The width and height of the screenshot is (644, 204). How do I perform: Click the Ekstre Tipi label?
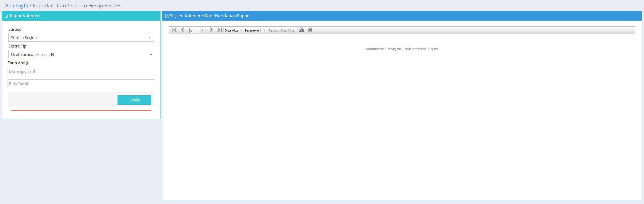[18, 46]
